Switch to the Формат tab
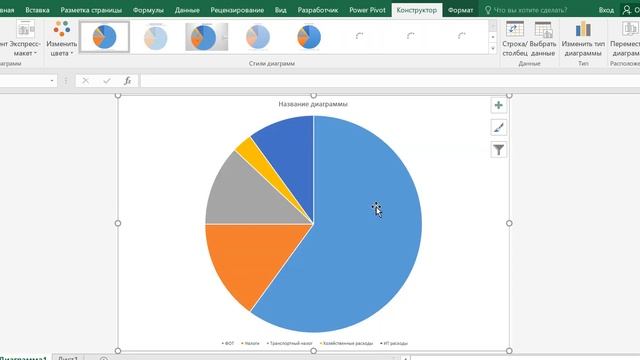The height and width of the screenshot is (360, 640). [x=460, y=10]
